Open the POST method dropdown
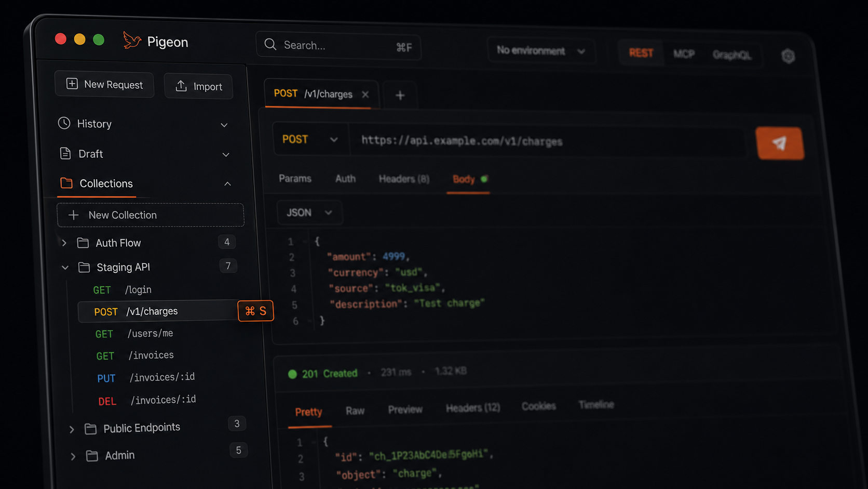868x489 pixels. pos(310,139)
